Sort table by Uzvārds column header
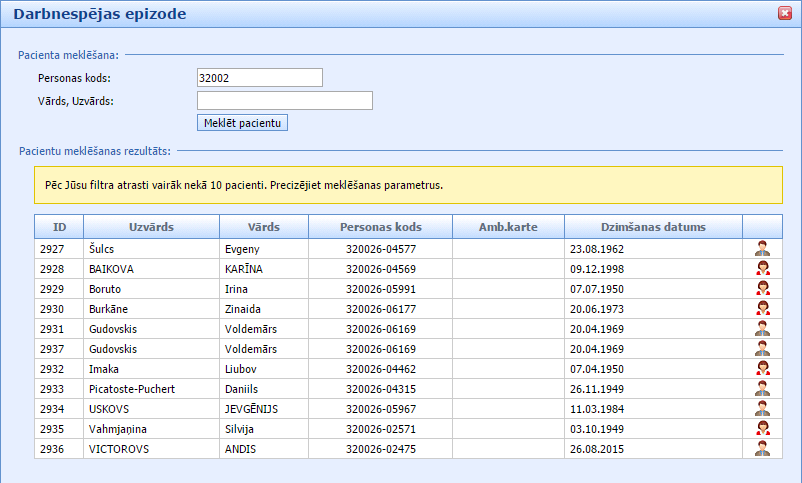The height and width of the screenshot is (483, 802). pos(151,227)
